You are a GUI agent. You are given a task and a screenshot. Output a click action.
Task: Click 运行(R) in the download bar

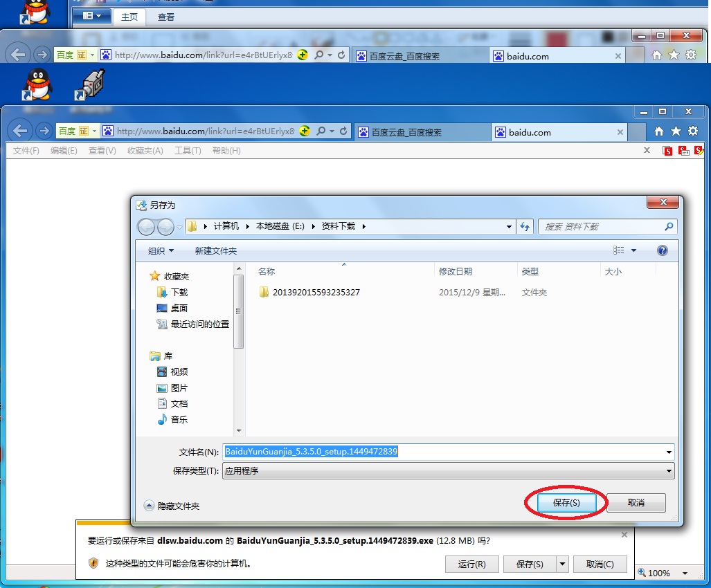[471, 564]
